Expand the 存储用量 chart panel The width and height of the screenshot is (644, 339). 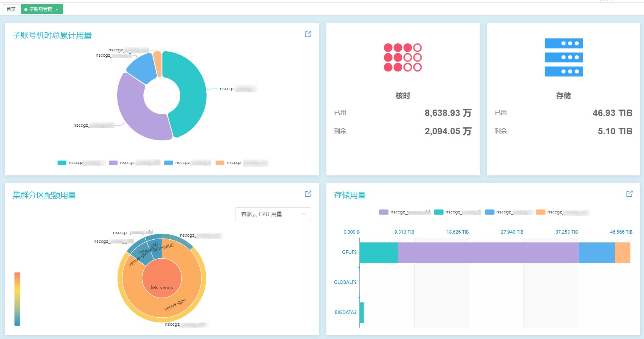tap(630, 194)
